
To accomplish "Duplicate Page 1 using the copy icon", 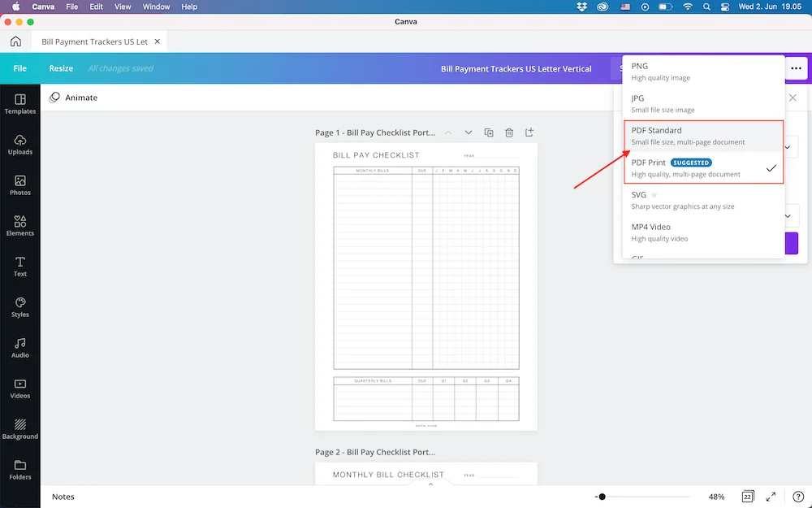I will (x=488, y=132).
